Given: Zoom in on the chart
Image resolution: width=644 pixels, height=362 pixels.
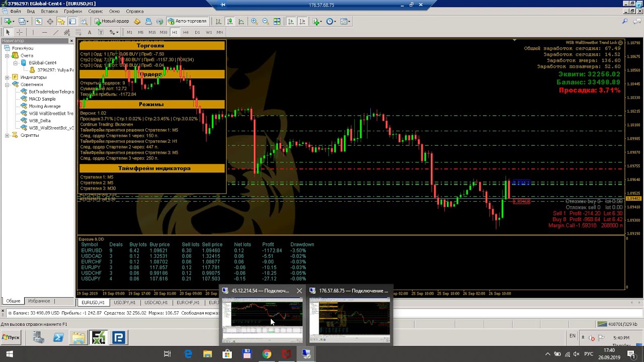Looking at the screenshot, I should click(254, 21).
